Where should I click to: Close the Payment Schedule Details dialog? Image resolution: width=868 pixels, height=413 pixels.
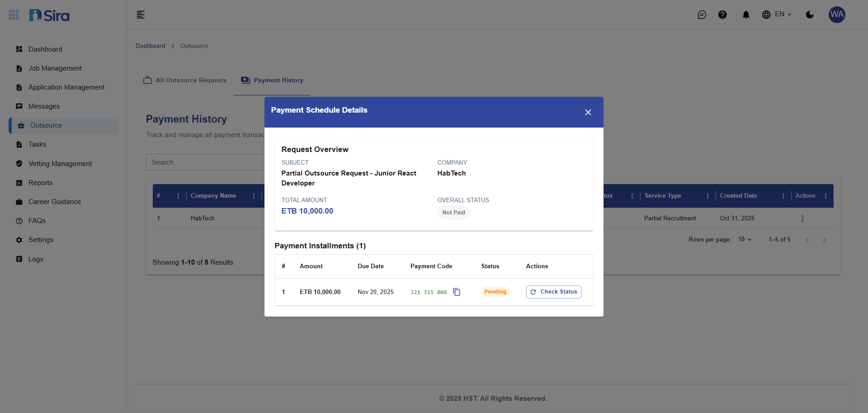coord(588,112)
